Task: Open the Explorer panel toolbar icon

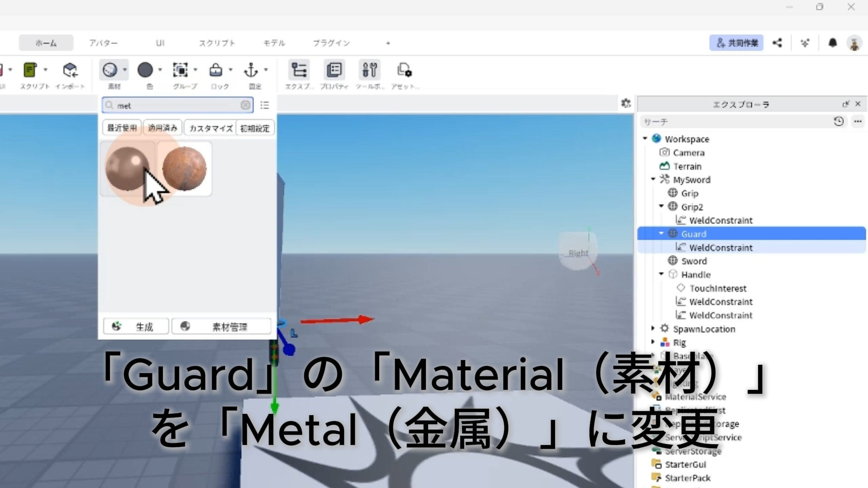Action: click(x=299, y=70)
